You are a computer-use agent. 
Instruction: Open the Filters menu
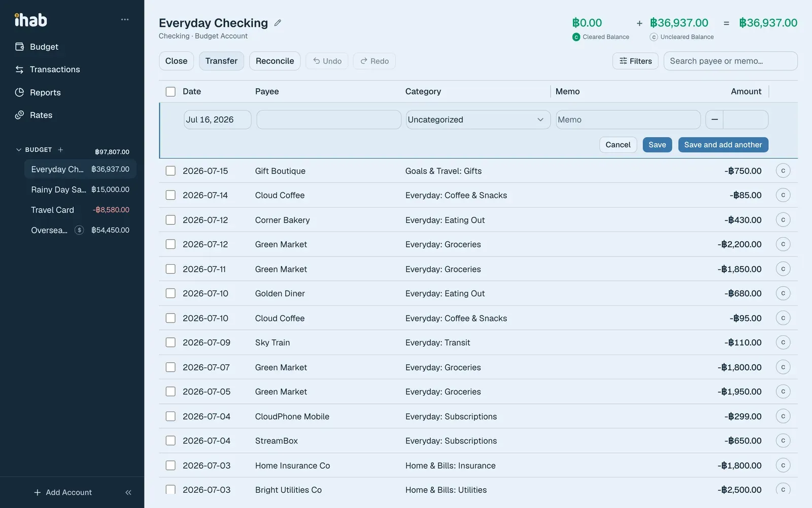635,61
